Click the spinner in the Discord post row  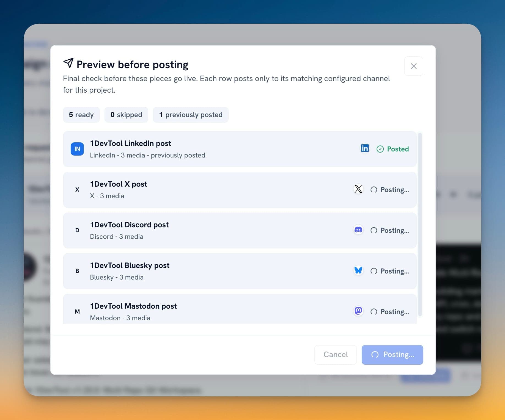tap(374, 230)
